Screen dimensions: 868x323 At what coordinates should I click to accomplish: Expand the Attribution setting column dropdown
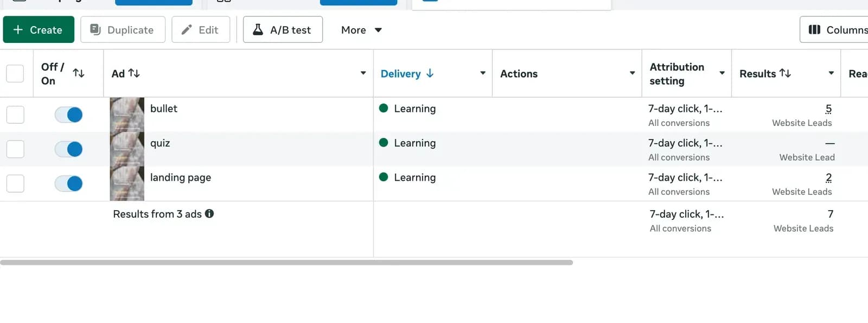pos(722,73)
